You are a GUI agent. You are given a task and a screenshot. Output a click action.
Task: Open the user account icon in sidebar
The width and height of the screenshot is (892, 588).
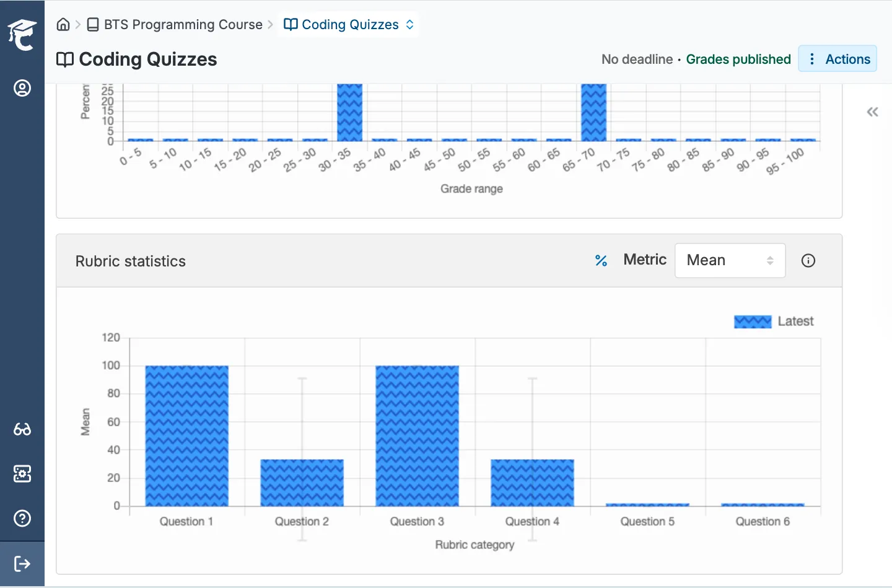pos(22,88)
